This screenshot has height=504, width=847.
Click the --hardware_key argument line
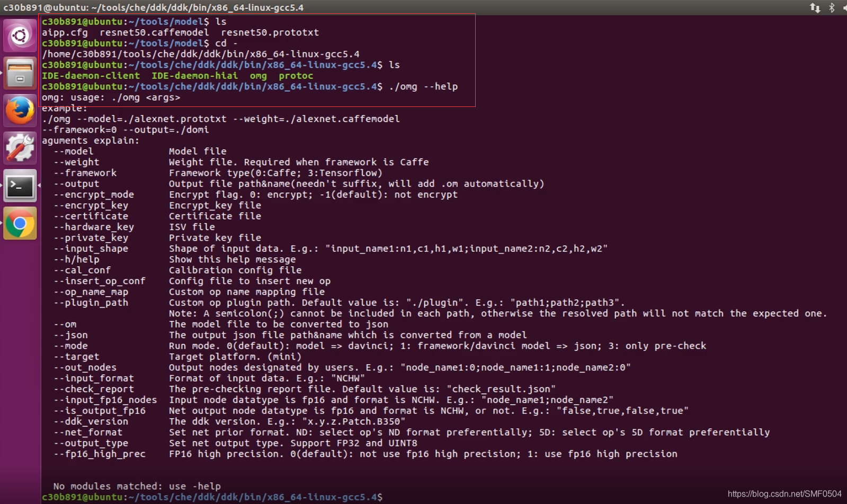pyautogui.click(x=134, y=227)
